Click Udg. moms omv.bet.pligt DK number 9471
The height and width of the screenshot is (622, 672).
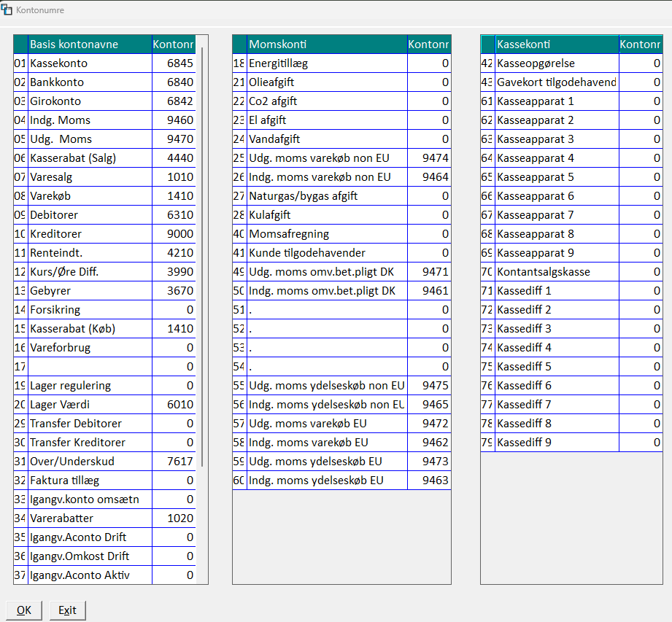pos(429,271)
